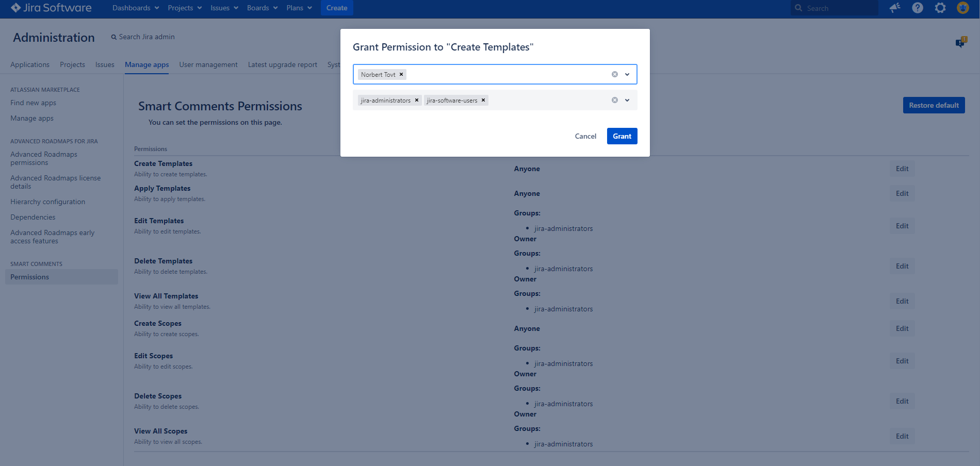Open Hierarchy configuration in sidebar
Screen dimensions: 980x466
click(x=47, y=202)
